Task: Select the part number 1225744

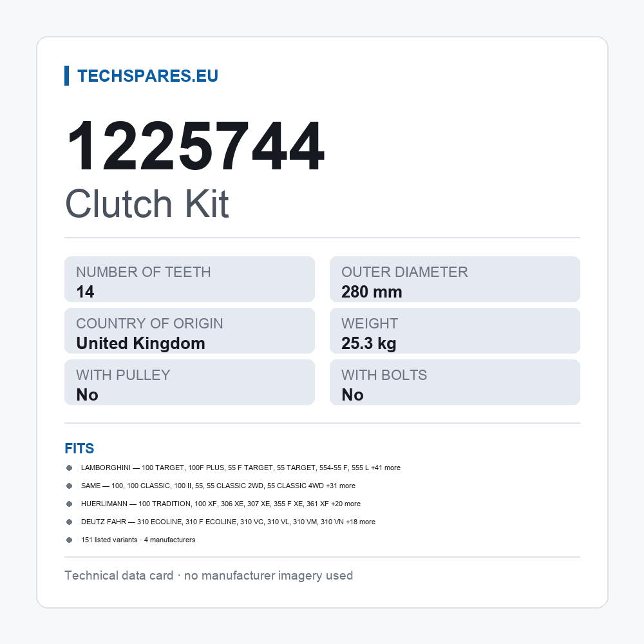Action: pyautogui.click(x=196, y=146)
